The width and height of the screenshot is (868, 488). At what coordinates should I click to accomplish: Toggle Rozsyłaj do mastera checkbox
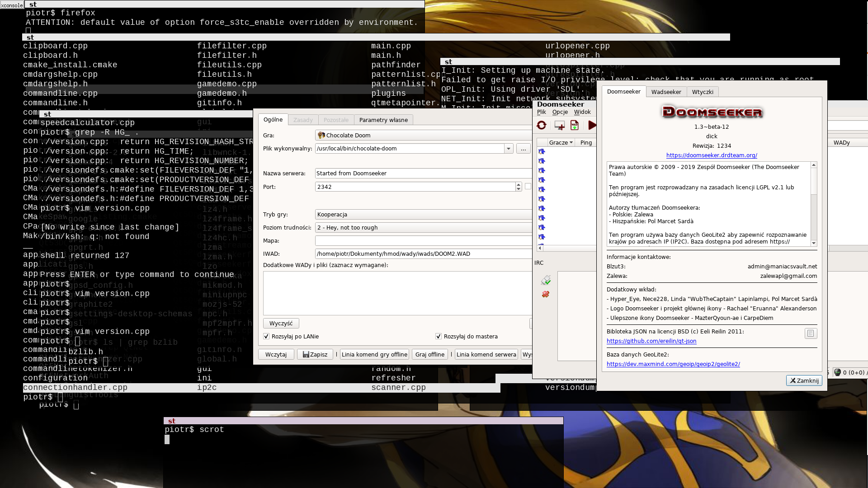click(438, 337)
